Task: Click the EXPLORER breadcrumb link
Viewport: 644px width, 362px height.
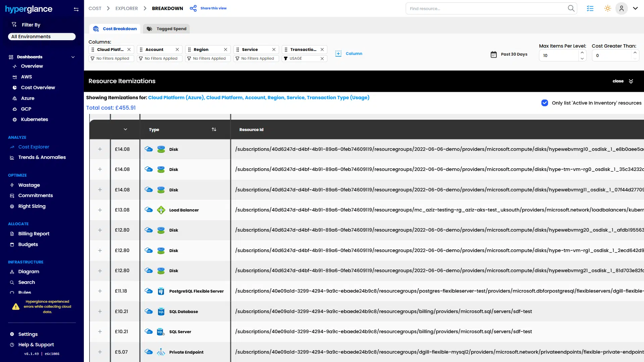Action: [126, 8]
